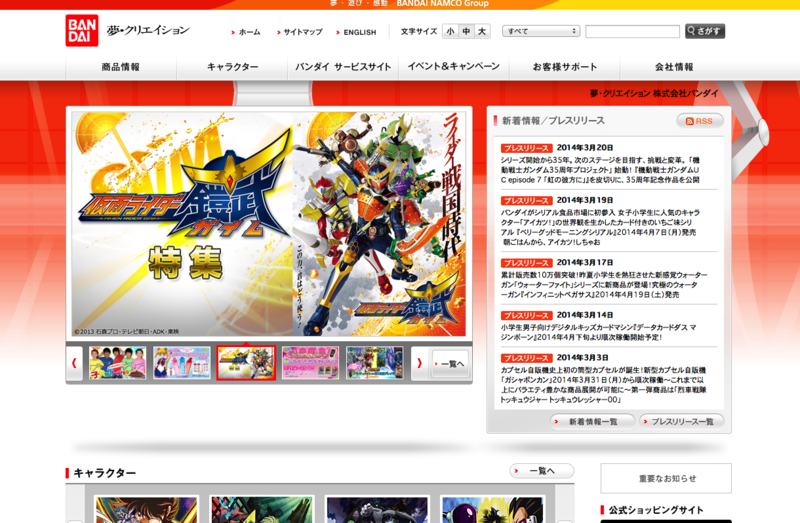This screenshot has height=523, width=800.
Task: Open the 2014年3月20日 Gundam press release
Action: [600, 170]
